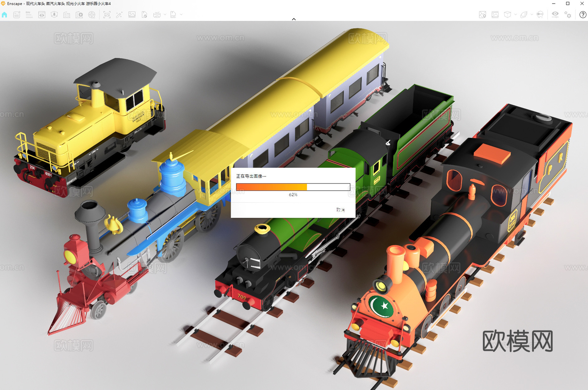Click the magic wand icon
The height and width of the screenshot is (390, 588).
tap(119, 15)
